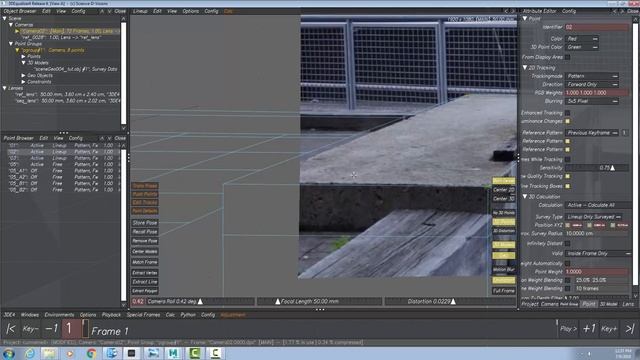Toggle Fine Tracking Boxes checkbox
Viewport: 640px width, 360px height.
click(x=567, y=186)
